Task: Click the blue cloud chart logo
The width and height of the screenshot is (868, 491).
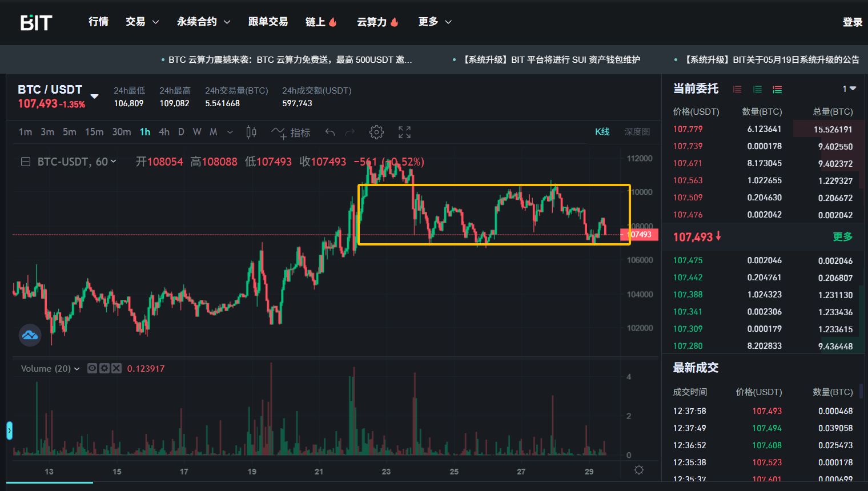Action: [30, 335]
